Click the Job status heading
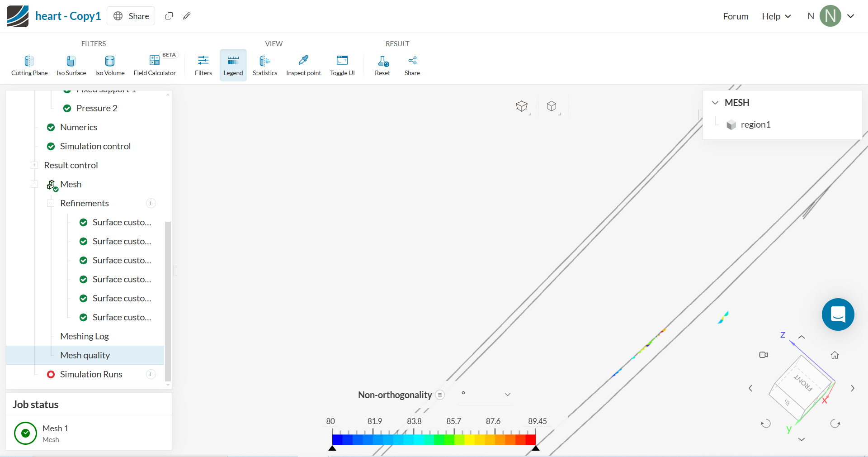This screenshot has width=868, height=457. point(35,405)
